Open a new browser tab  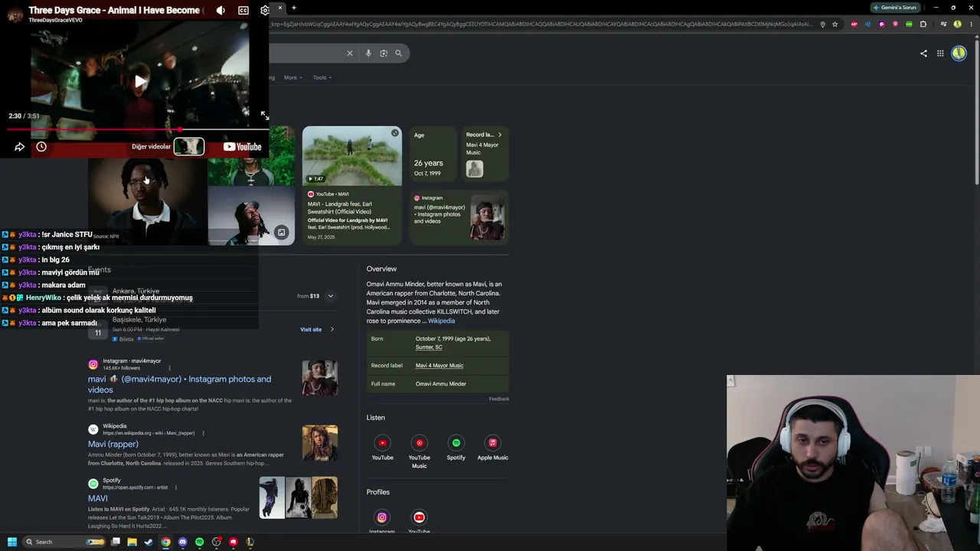click(x=294, y=8)
